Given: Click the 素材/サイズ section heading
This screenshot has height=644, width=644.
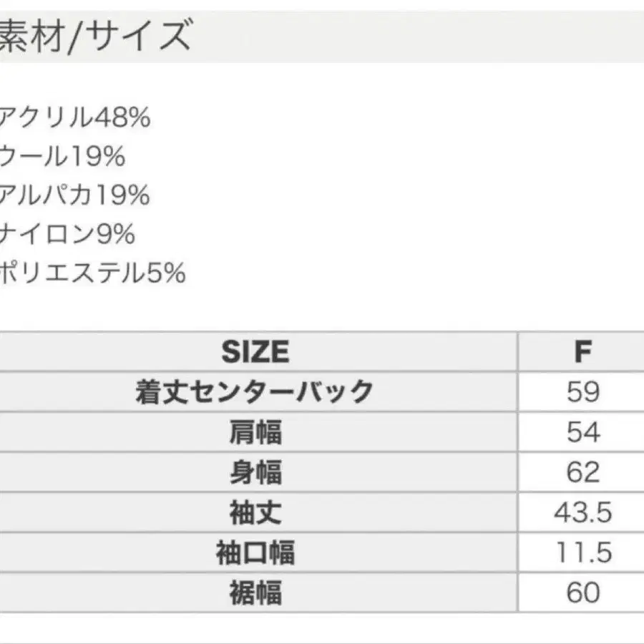Looking at the screenshot, I should (x=95, y=34).
